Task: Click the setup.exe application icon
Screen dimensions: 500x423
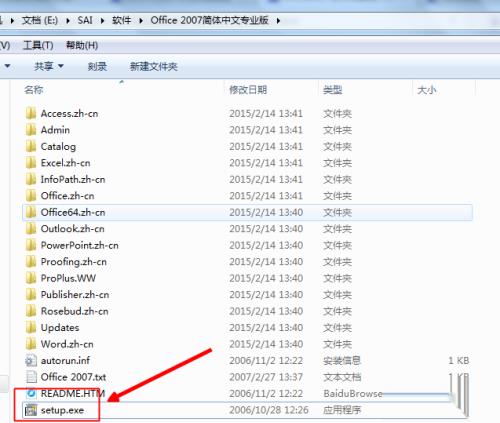Action: point(31,410)
